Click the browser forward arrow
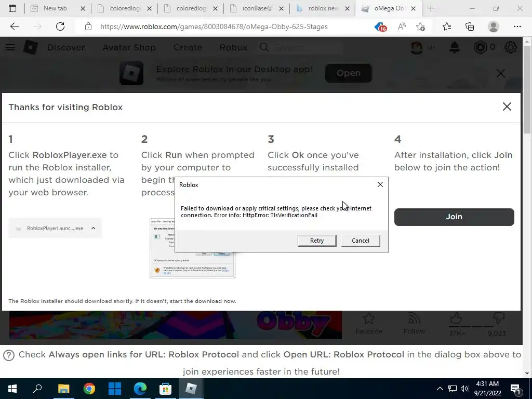Viewport: 532px width, 399px height. (37, 26)
